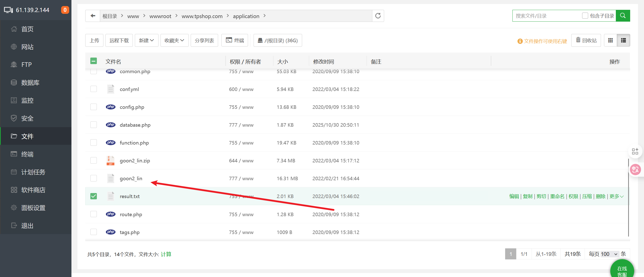Uncheck the result.txt checkbox
This screenshot has width=644, height=277.
[x=94, y=196]
